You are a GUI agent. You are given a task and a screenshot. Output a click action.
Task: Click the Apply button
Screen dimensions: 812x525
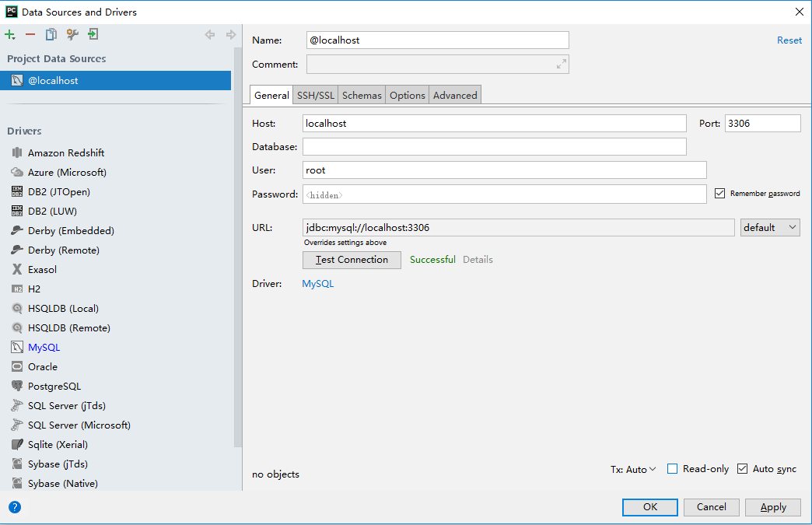click(x=773, y=507)
